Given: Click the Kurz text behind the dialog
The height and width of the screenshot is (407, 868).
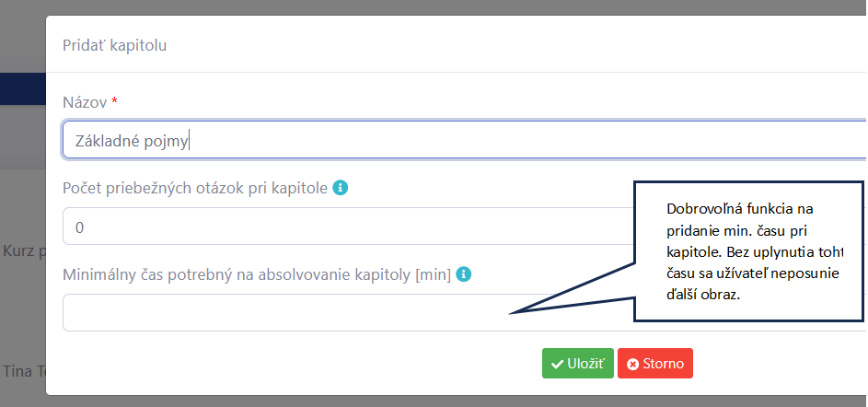Looking at the screenshot, I should 23,250.
